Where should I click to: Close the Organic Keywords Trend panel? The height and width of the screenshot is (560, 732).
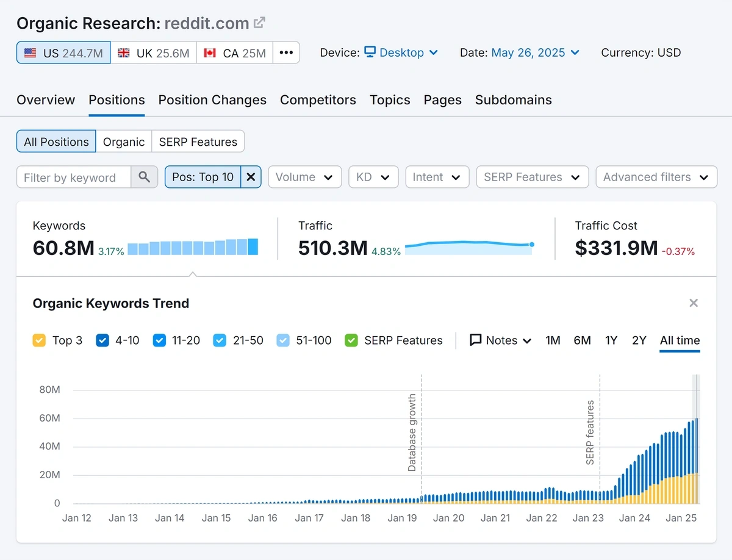pyautogui.click(x=694, y=303)
